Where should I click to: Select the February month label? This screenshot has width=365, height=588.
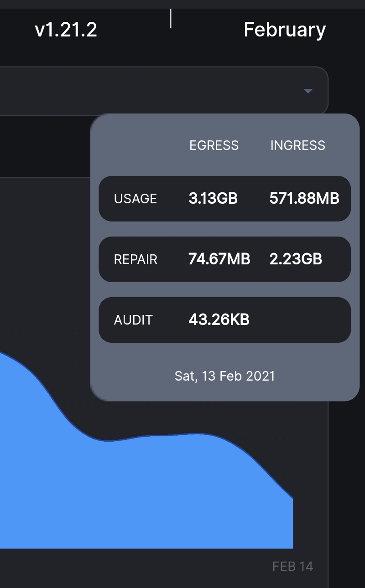click(x=285, y=30)
